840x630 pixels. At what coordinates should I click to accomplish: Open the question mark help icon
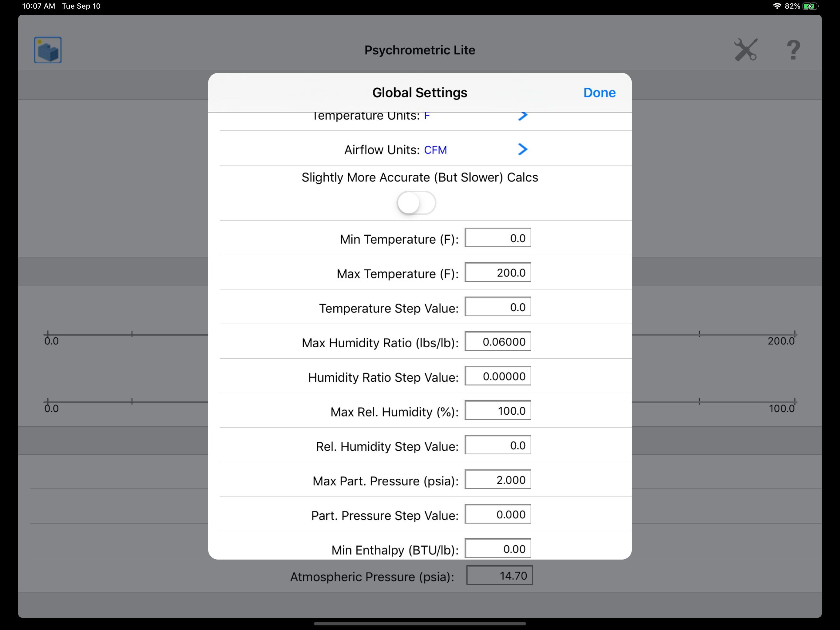click(x=793, y=50)
